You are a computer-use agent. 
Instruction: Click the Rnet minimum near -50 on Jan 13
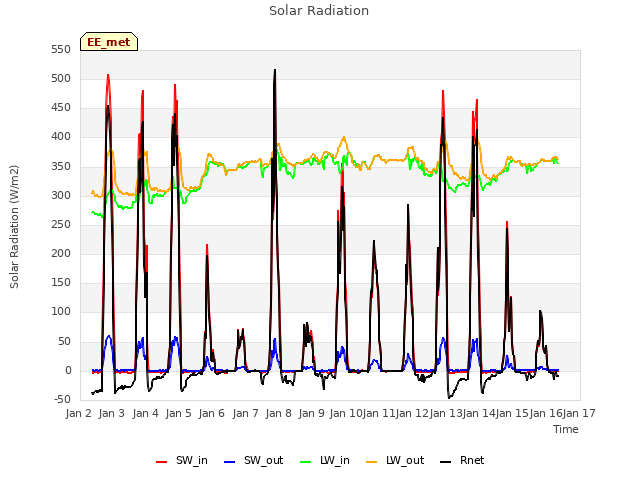pos(449,398)
